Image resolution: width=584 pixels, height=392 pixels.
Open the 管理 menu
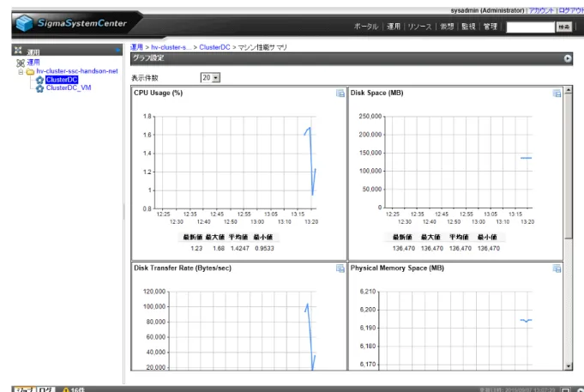[x=491, y=27]
